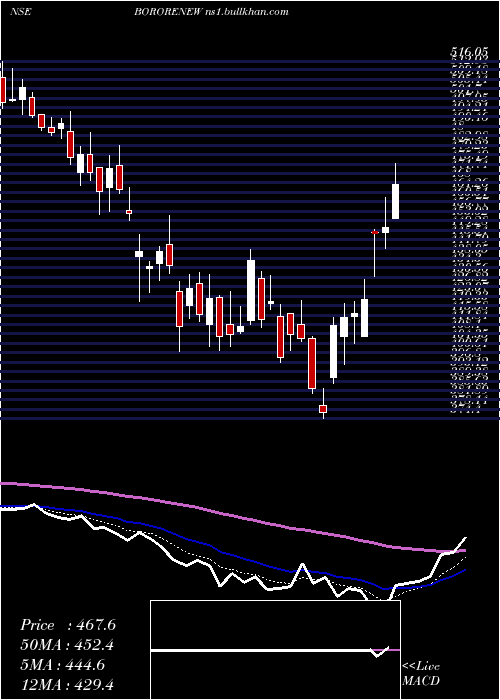Image resolution: width=500 pixels, height=700 pixels.
Task: Click the 516.05 top price label
Action: click(x=468, y=52)
